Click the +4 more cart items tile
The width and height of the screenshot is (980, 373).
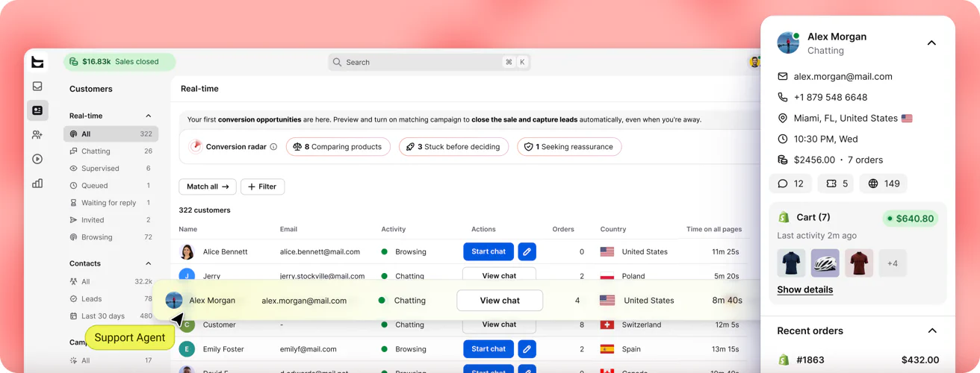point(893,263)
